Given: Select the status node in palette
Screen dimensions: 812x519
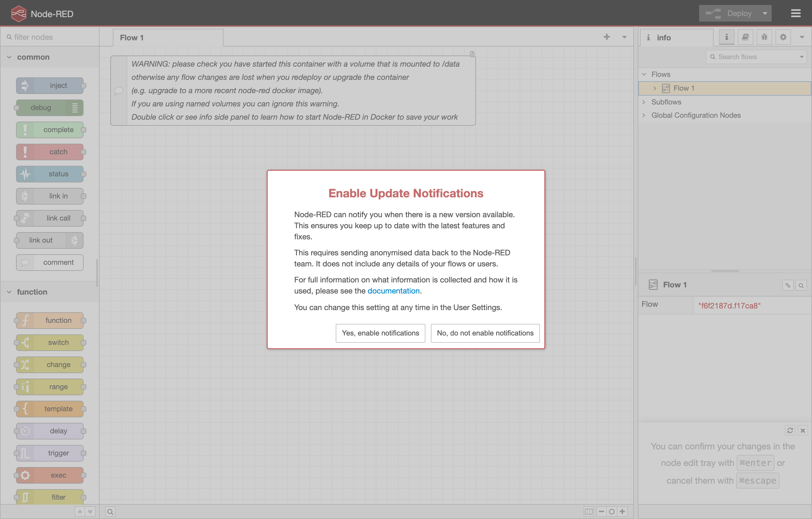Looking at the screenshot, I should click(50, 174).
